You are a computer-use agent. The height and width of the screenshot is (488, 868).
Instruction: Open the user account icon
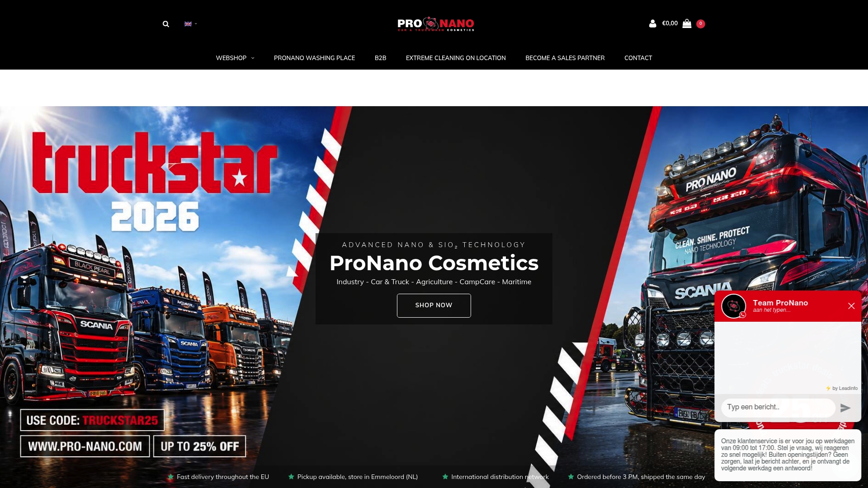pyautogui.click(x=652, y=23)
